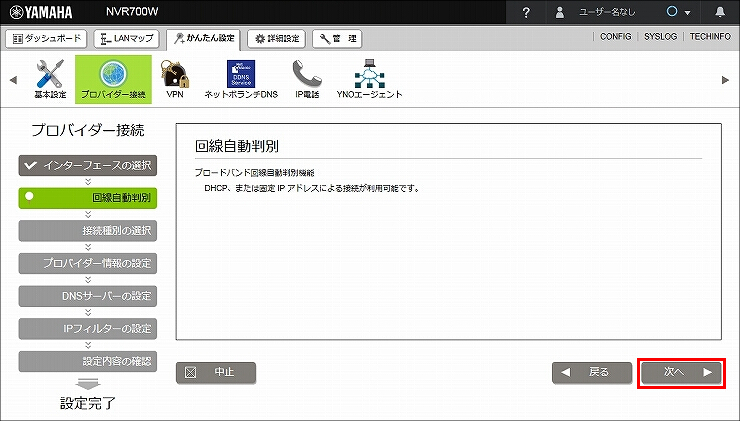Open the help question mark icon

(526, 12)
